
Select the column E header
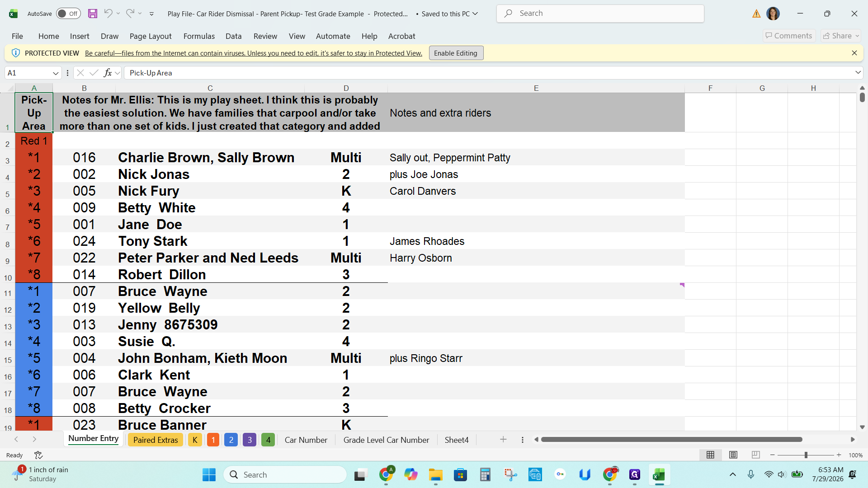[536, 88]
